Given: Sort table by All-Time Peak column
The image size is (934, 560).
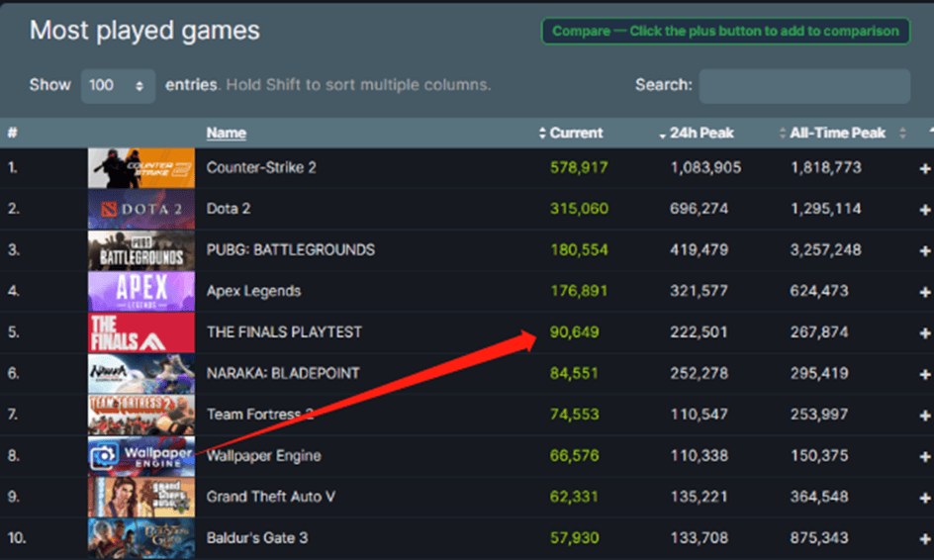Looking at the screenshot, I should [x=837, y=133].
